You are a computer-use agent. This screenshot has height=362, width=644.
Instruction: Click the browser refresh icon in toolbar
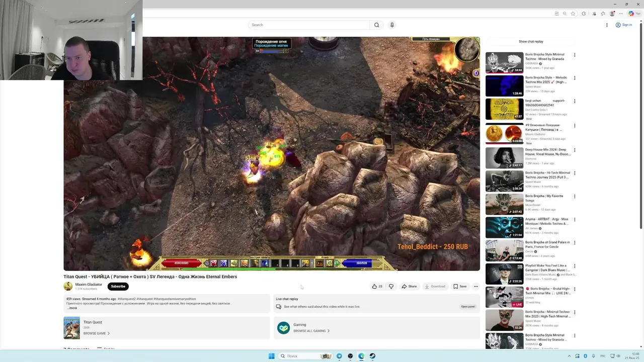tap(584, 14)
